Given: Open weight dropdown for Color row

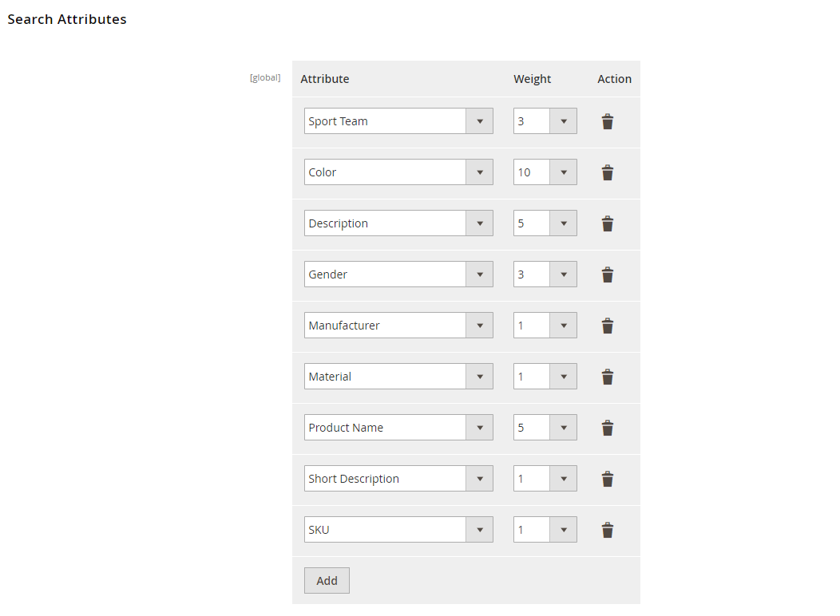Looking at the screenshot, I should tap(545, 172).
